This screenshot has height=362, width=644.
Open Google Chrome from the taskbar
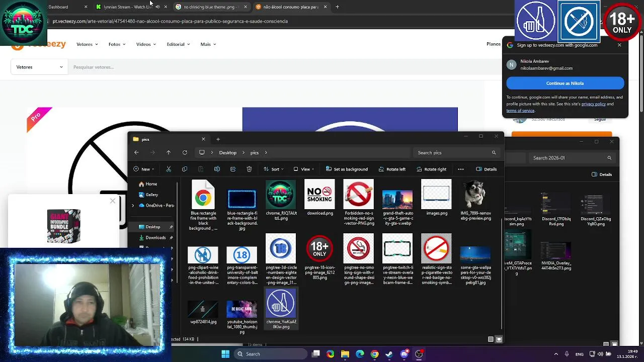click(374, 354)
